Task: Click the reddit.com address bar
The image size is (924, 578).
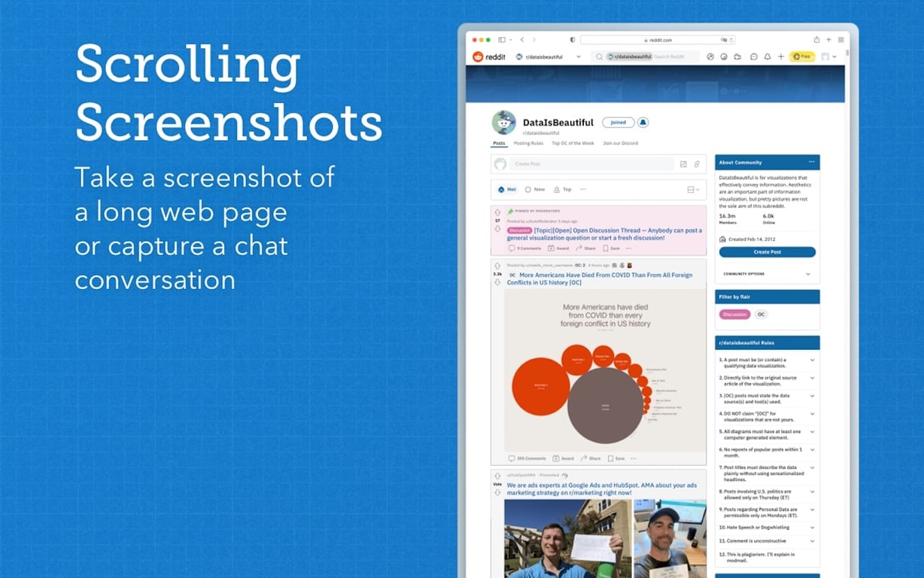Action: pos(658,40)
